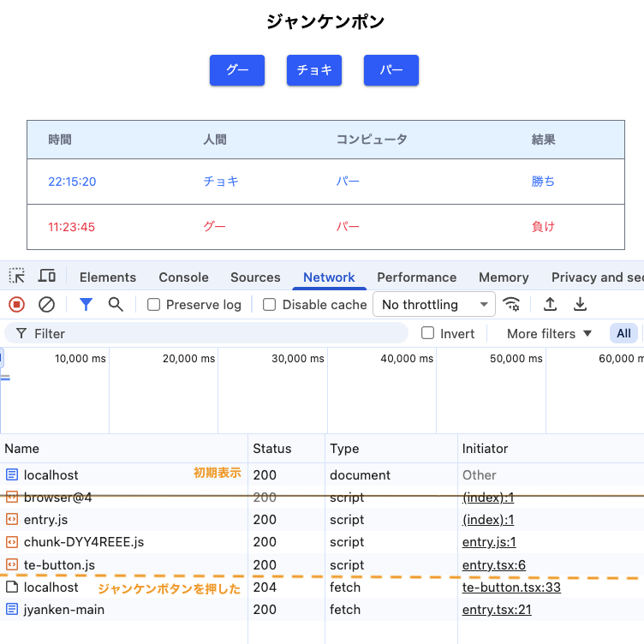Open the te-button.tsx:33 initiator link
The image size is (644, 644).
point(510,587)
